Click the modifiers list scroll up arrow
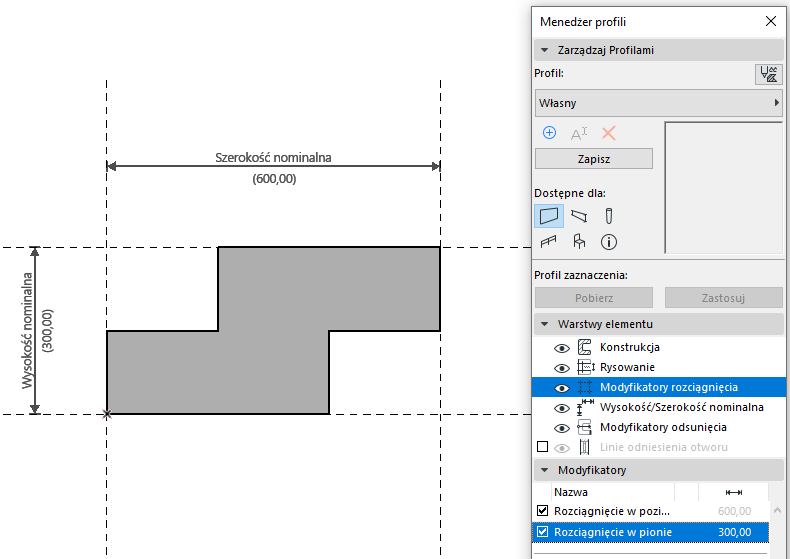790x559 pixels. pos(777,511)
